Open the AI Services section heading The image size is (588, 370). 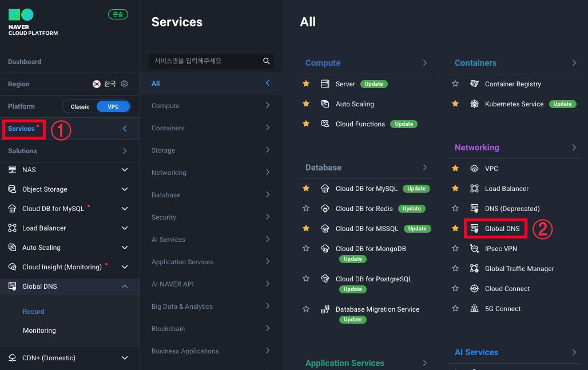pyautogui.click(x=476, y=352)
